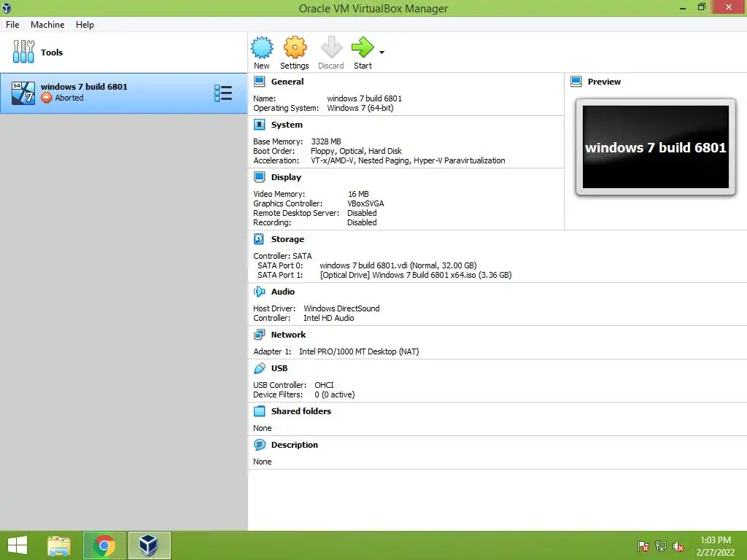Open the Machine menu
The height and width of the screenshot is (560, 747).
(x=47, y=25)
